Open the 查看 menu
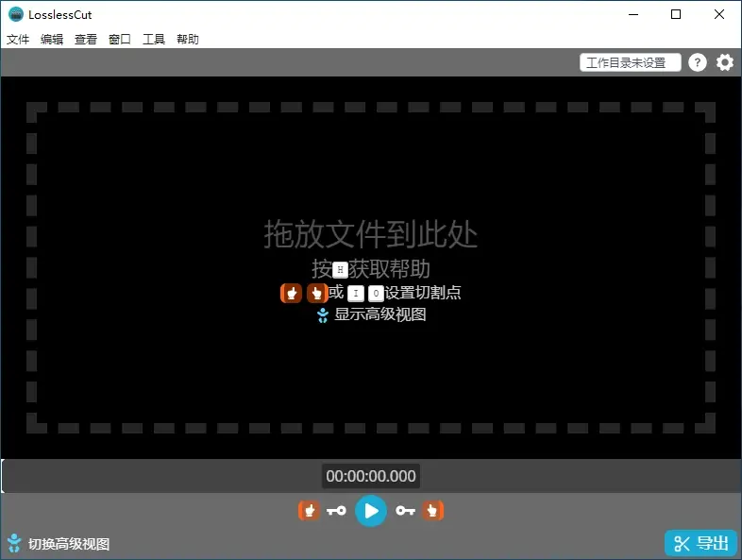 coord(86,39)
